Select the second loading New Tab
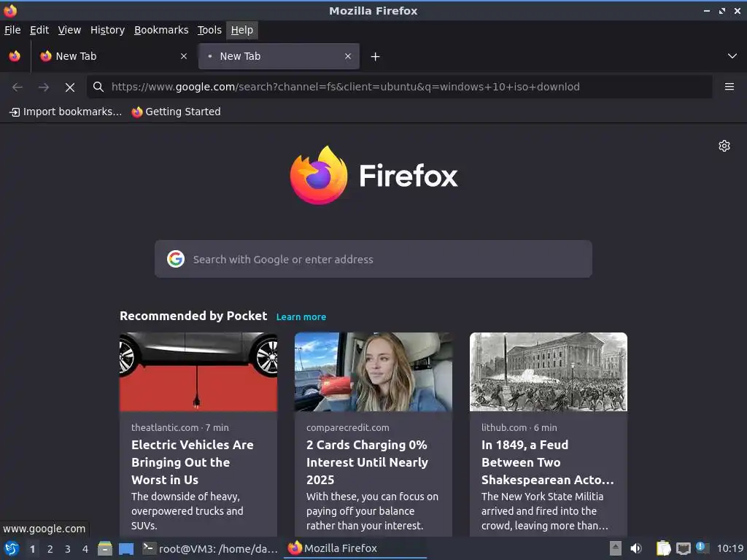747x560 pixels. [x=279, y=56]
